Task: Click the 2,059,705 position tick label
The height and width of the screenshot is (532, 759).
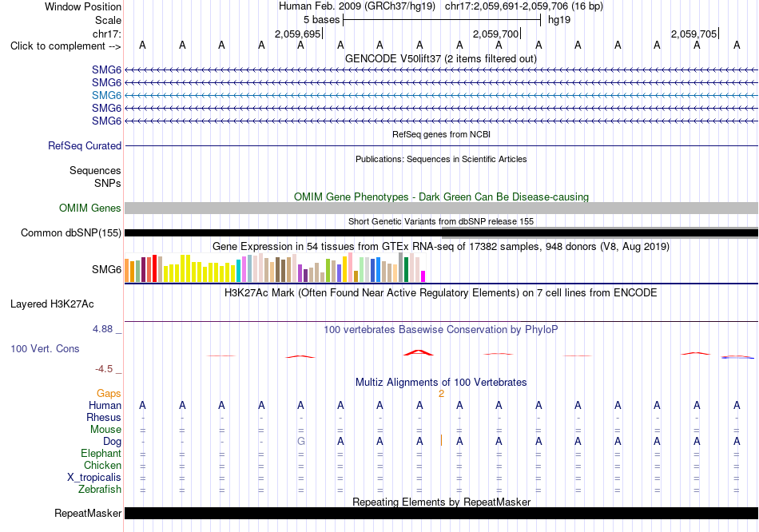Action: coord(693,34)
